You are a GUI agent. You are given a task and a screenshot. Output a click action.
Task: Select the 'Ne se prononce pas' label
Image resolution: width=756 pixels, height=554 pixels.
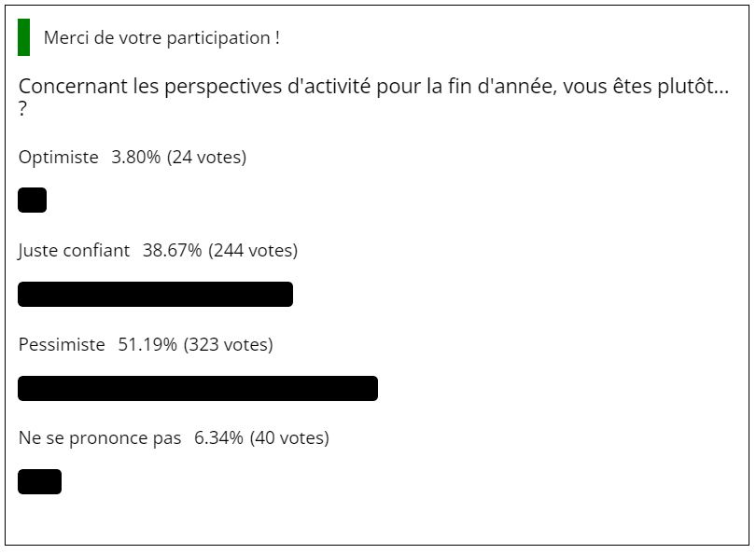tap(100, 438)
